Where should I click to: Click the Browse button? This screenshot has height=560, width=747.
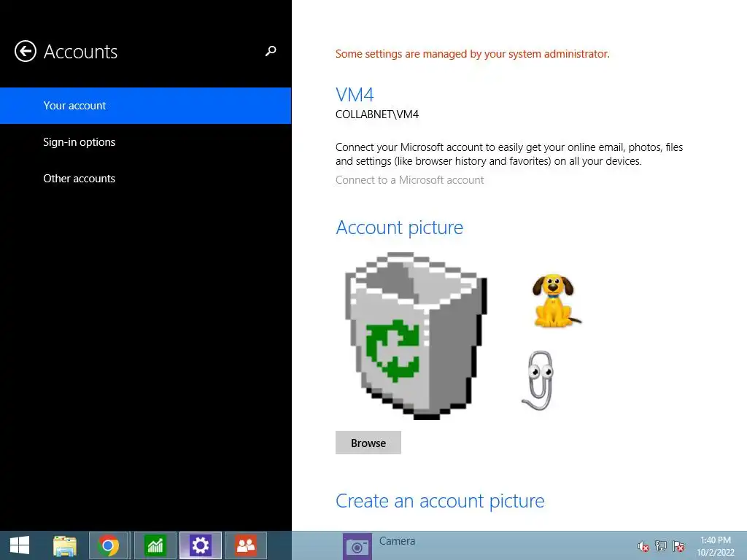click(368, 443)
